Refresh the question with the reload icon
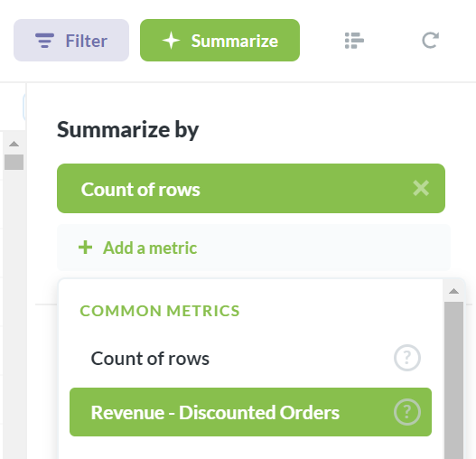 point(431,40)
